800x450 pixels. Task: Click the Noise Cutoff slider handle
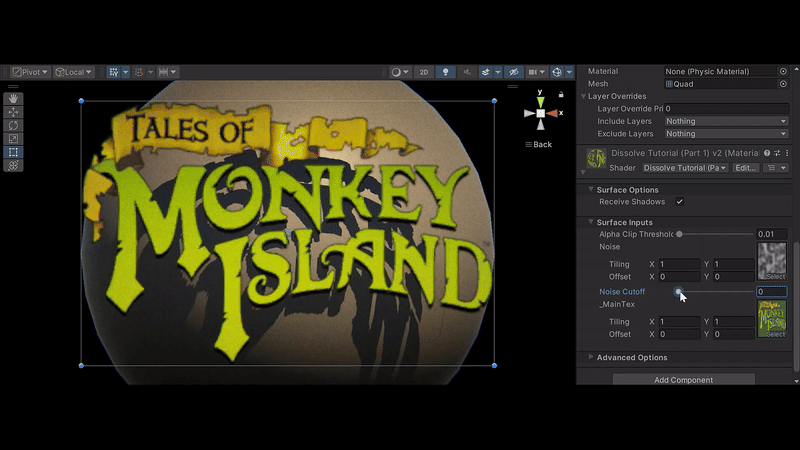(x=678, y=291)
